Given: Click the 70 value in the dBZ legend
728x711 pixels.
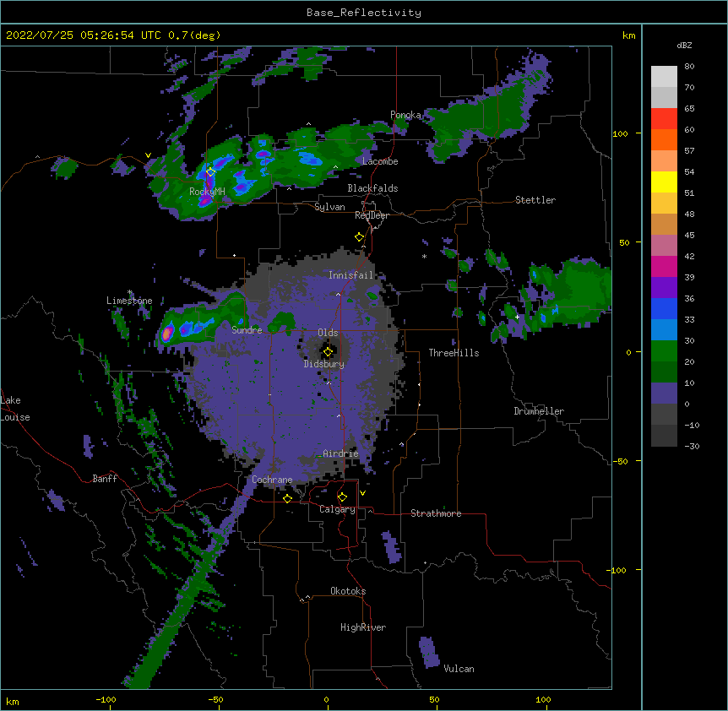Looking at the screenshot, I should pyautogui.click(x=689, y=87).
